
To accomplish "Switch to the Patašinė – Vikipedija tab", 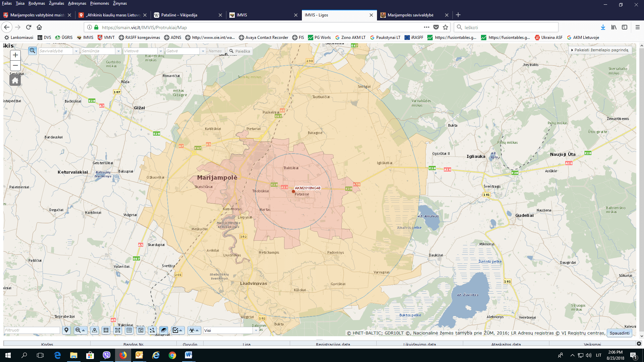I will pyautogui.click(x=188, y=15).
